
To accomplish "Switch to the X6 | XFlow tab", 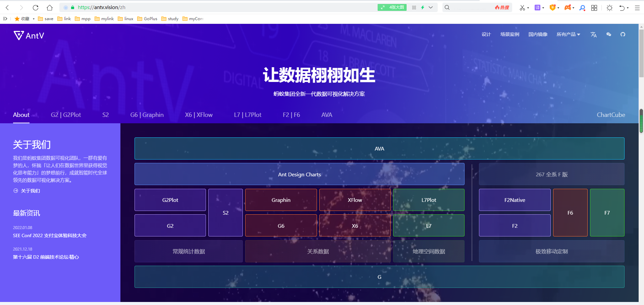I will [199, 115].
